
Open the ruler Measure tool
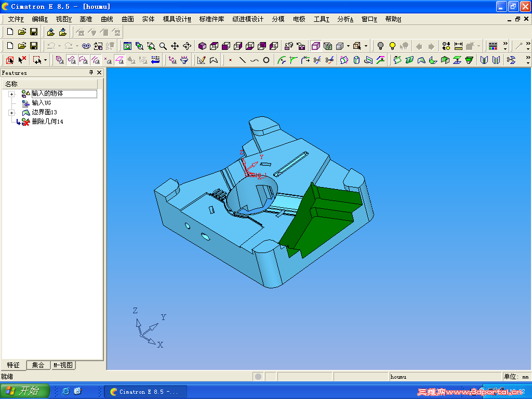(458, 46)
